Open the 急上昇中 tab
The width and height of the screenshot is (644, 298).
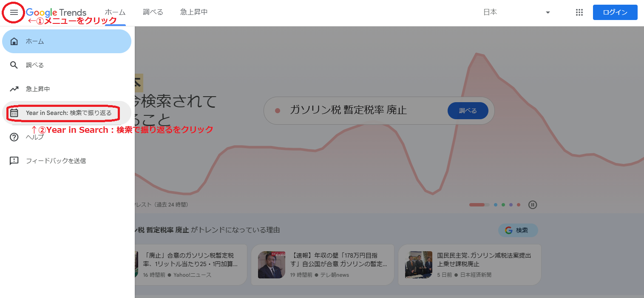193,12
